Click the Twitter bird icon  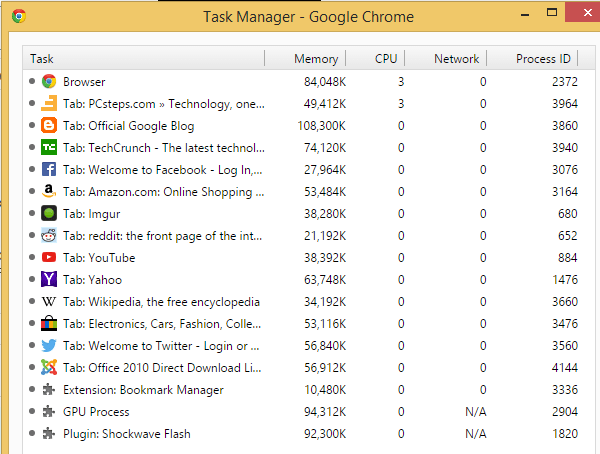click(x=49, y=346)
